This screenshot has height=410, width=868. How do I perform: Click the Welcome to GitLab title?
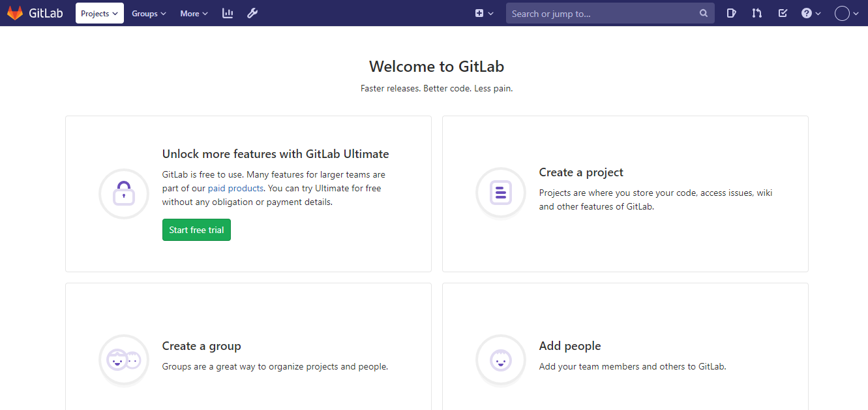coord(436,67)
